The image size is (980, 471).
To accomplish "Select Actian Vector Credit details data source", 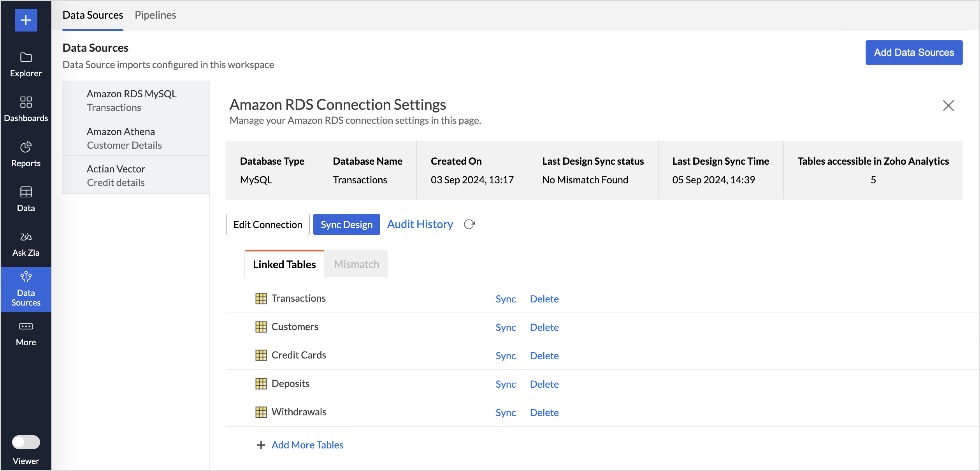I will 136,176.
